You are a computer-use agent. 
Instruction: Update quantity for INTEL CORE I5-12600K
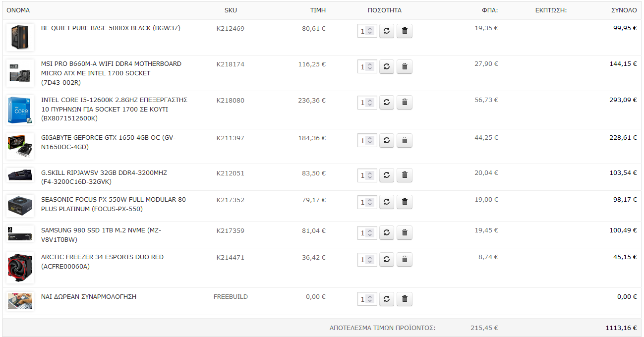[387, 103]
